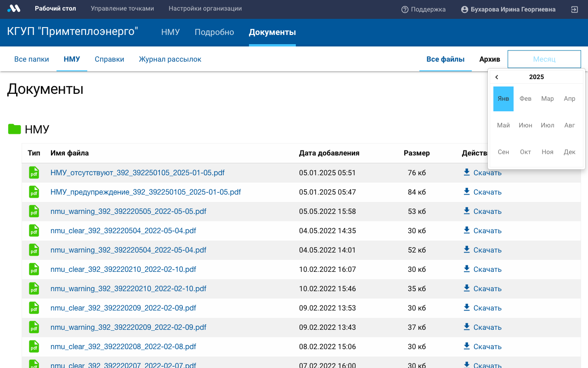Click the КГУП "Примтеплоэнерго" organization title
This screenshot has width=588, height=368.
[x=73, y=32]
